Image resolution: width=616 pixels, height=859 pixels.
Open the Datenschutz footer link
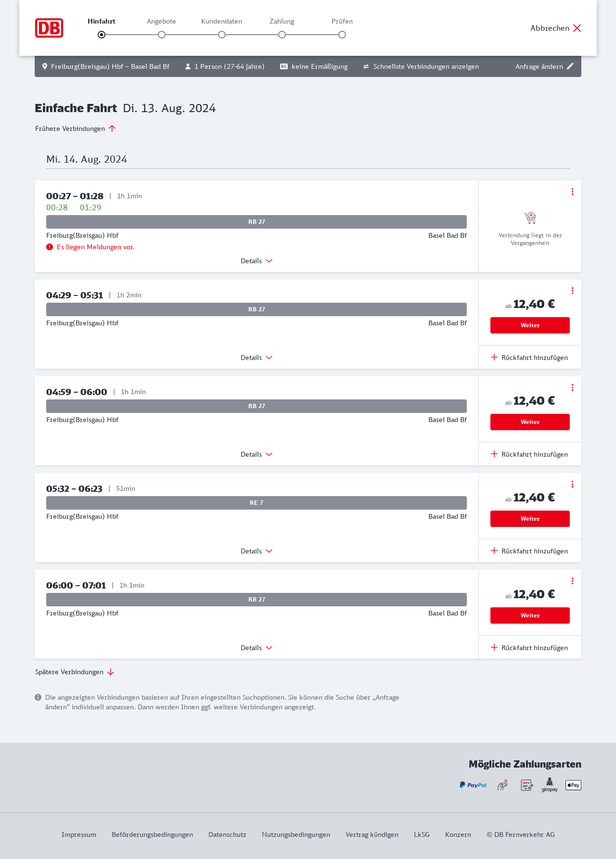(227, 834)
